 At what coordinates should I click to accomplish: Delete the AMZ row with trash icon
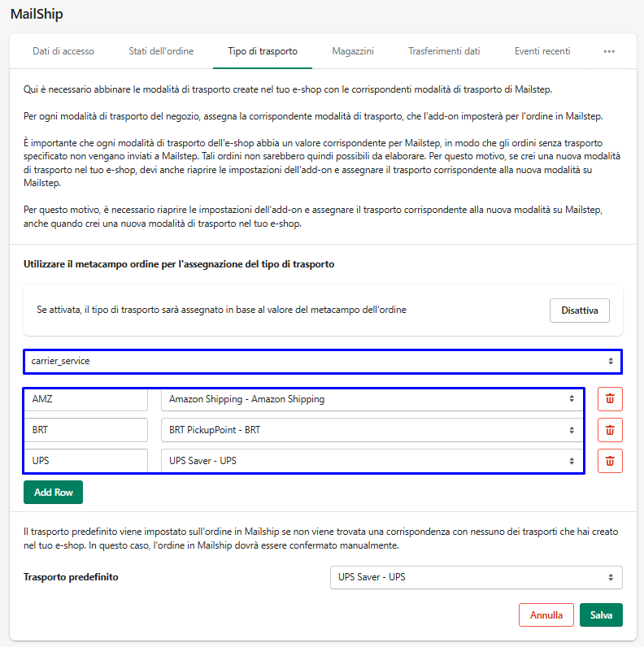tap(610, 399)
